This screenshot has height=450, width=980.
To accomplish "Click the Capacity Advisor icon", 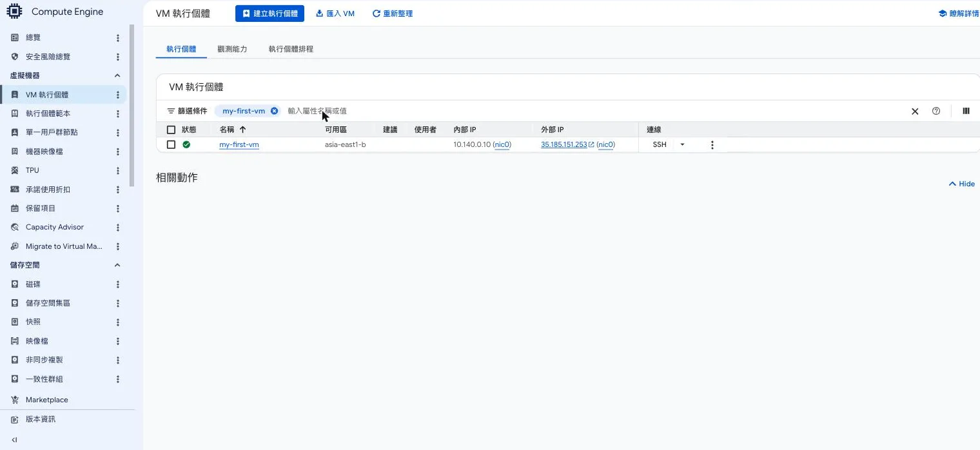I will 15,227.
